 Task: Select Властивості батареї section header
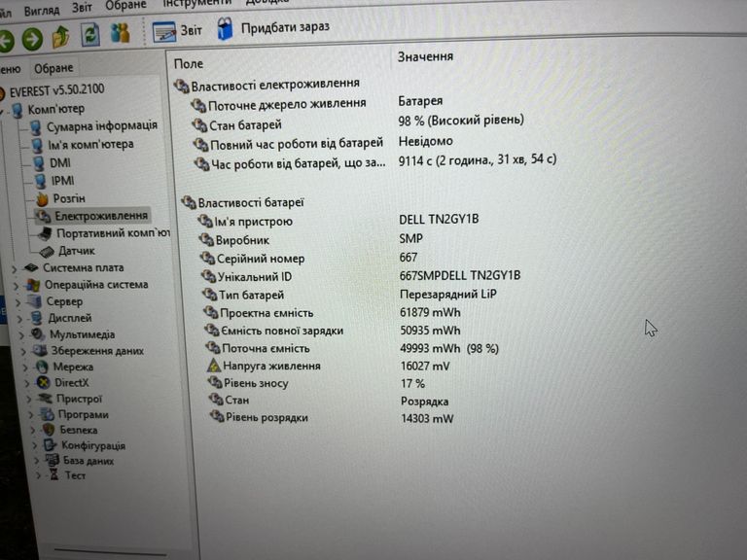tap(242, 203)
